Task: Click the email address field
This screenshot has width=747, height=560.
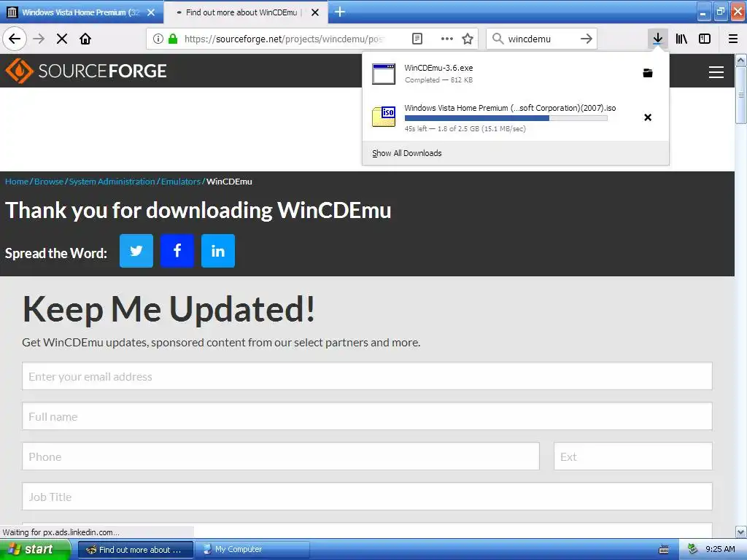Action: [368, 376]
